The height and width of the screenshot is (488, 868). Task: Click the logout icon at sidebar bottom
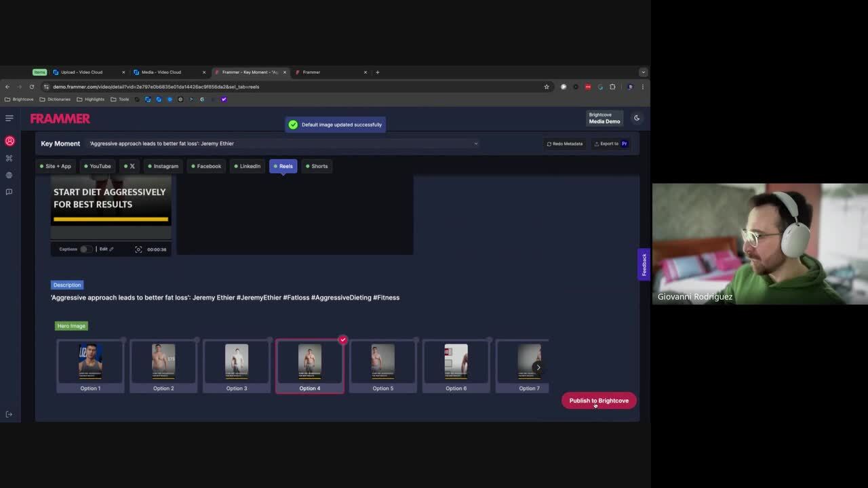9,414
